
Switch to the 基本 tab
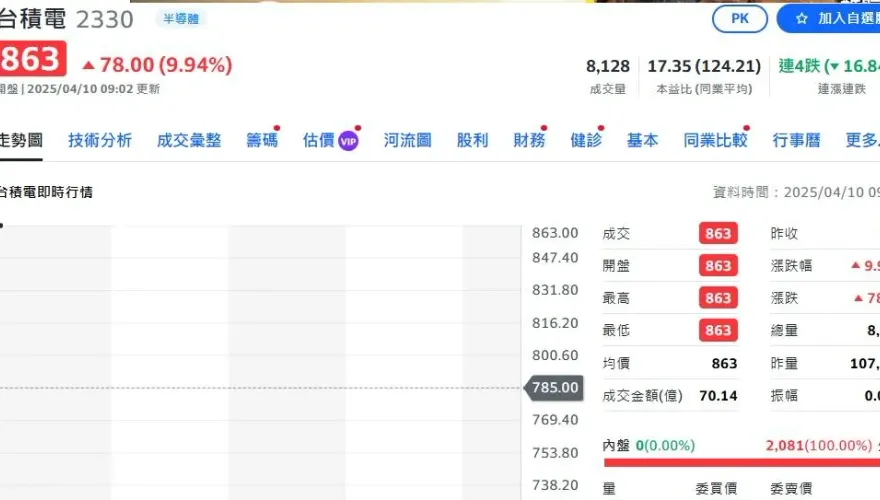643,140
